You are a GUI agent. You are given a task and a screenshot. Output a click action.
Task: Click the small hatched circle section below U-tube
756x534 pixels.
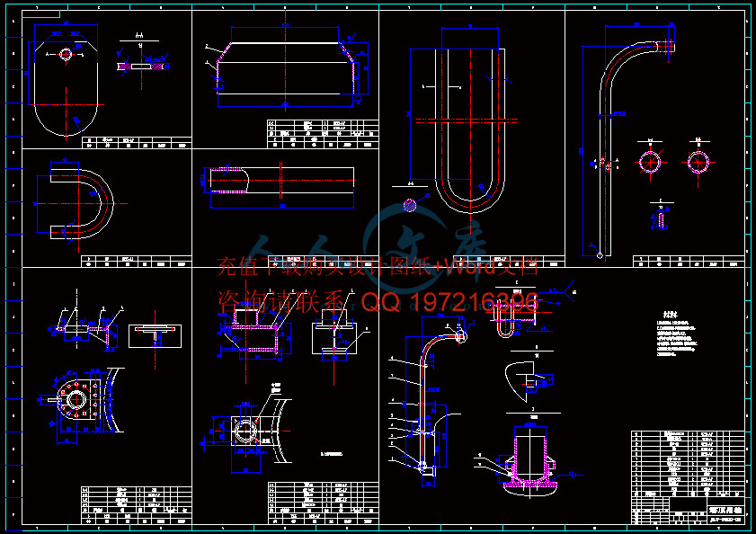pyautogui.click(x=410, y=205)
